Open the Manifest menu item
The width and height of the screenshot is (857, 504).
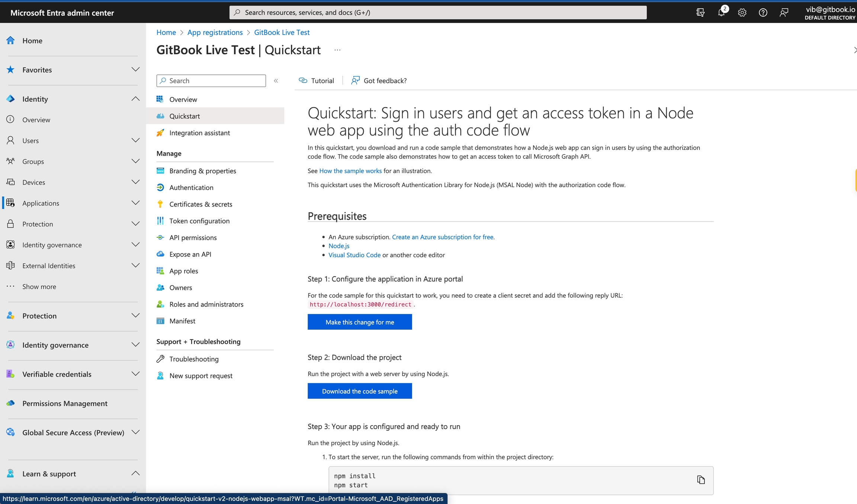tap(182, 321)
